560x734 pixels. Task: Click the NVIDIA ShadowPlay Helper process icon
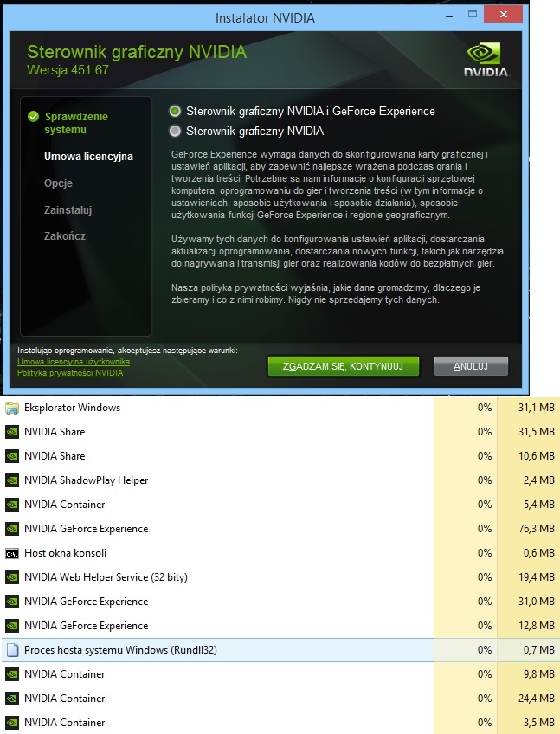point(12,480)
